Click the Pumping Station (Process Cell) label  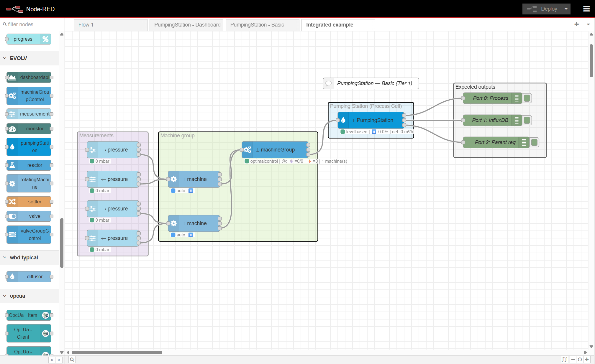click(x=366, y=106)
